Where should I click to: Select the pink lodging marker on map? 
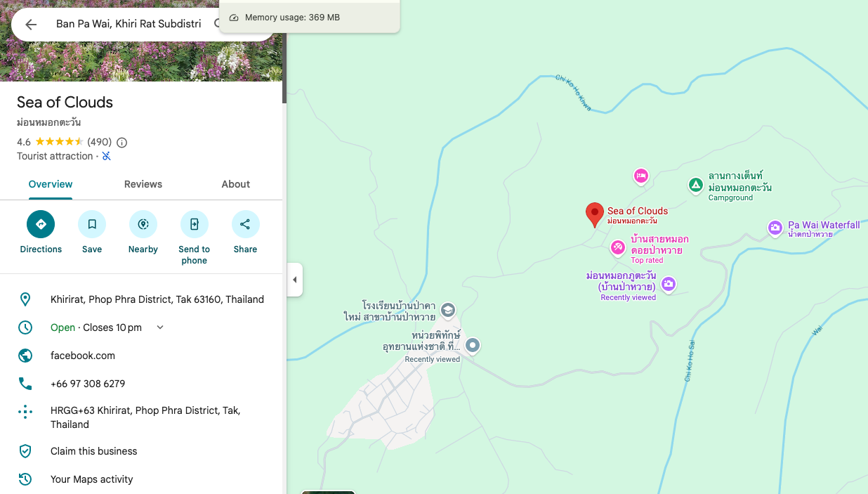tap(640, 176)
